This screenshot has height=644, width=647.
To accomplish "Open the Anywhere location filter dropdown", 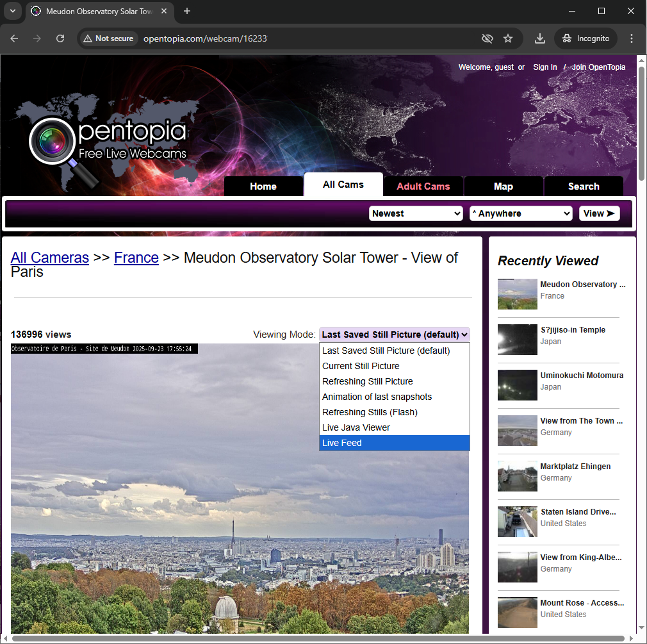I will (521, 213).
